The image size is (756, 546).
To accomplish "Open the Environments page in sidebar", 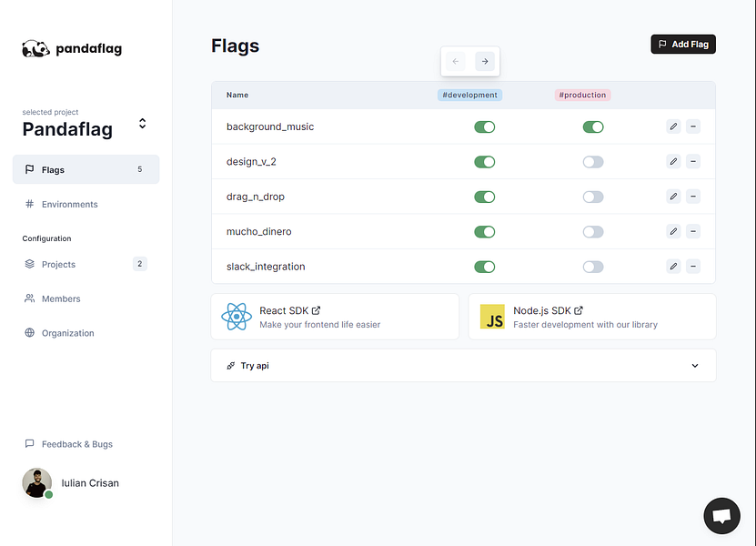I will 69,205.
